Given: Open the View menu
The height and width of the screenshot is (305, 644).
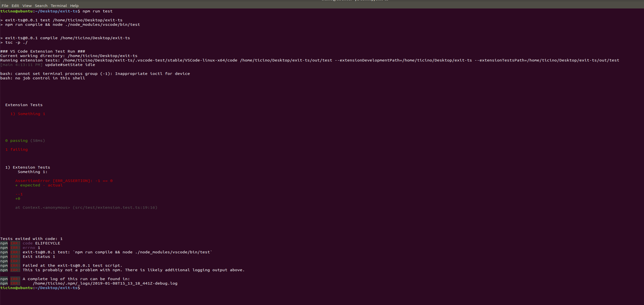Looking at the screenshot, I should [27, 6].
